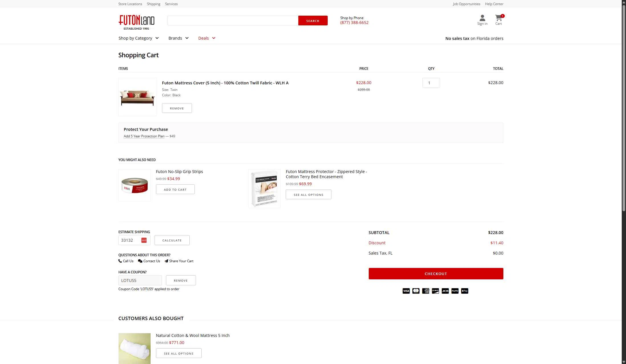The height and width of the screenshot is (364, 626).
Task: Click the send arrow icon near Share Your Cart
Action: 167,261
